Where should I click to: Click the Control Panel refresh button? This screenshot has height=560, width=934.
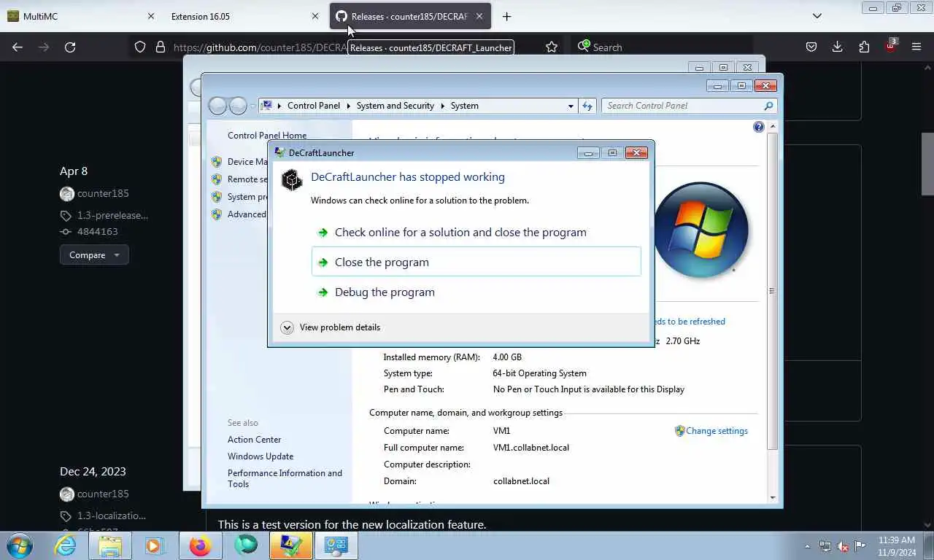pyautogui.click(x=587, y=106)
